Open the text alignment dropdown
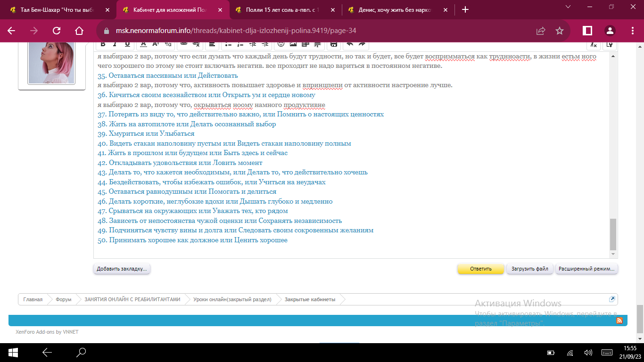The image size is (644, 362). tap(212, 44)
